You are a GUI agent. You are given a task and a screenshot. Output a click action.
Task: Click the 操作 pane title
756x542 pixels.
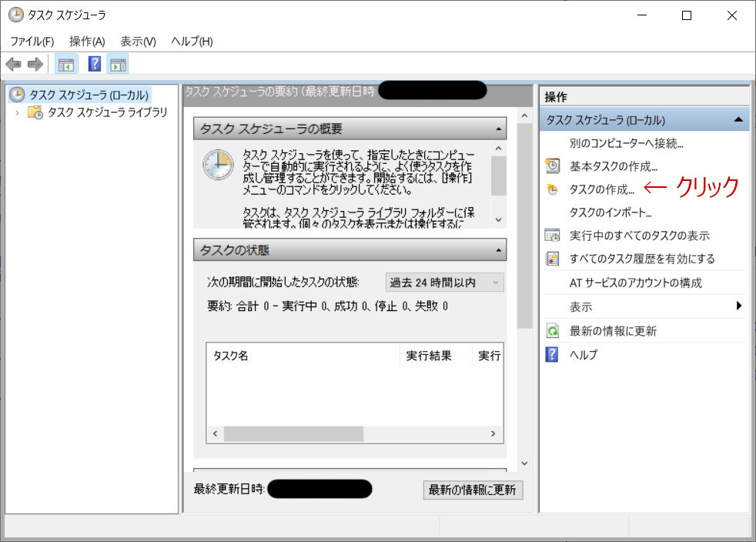(x=556, y=97)
